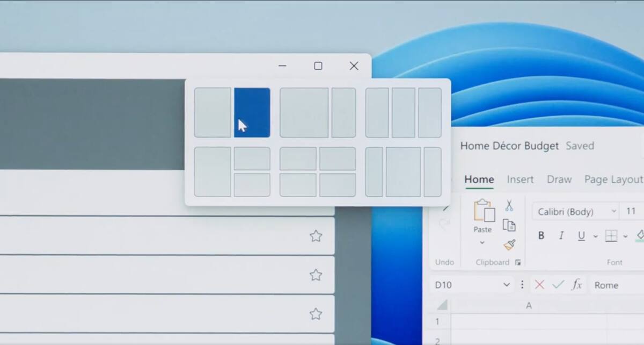Choose bottom-right cell of the four-quadrant layout
The width and height of the screenshot is (644, 345).
point(338,185)
